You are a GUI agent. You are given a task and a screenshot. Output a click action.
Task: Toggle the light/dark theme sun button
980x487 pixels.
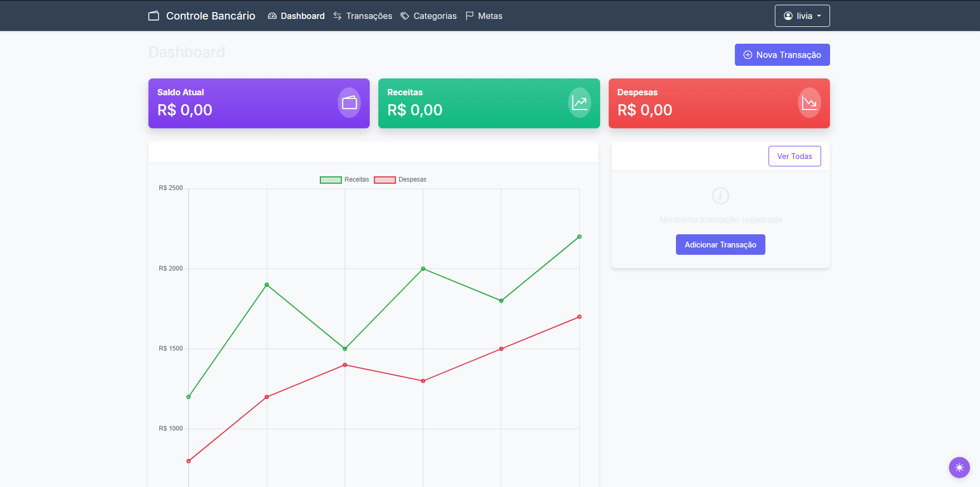[959, 468]
